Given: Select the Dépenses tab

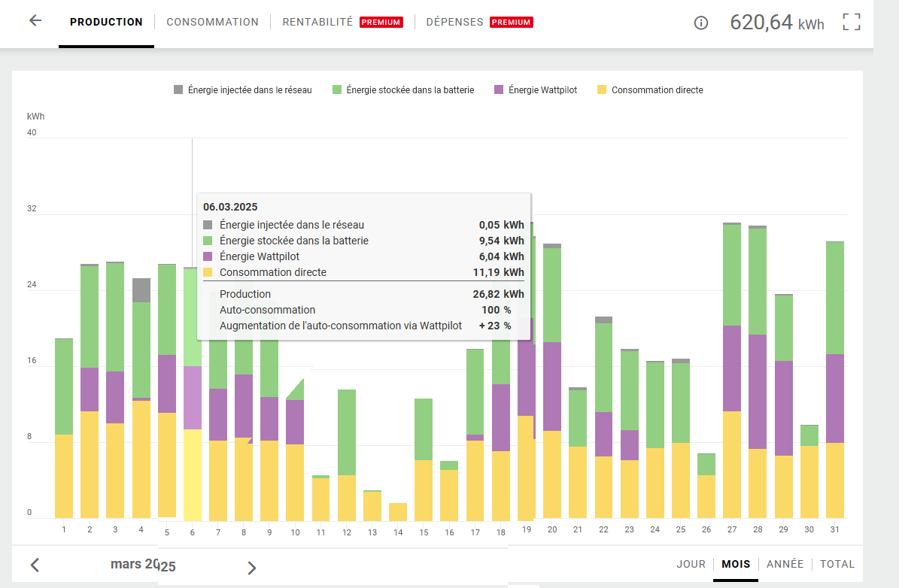Looking at the screenshot, I should pyautogui.click(x=454, y=23).
